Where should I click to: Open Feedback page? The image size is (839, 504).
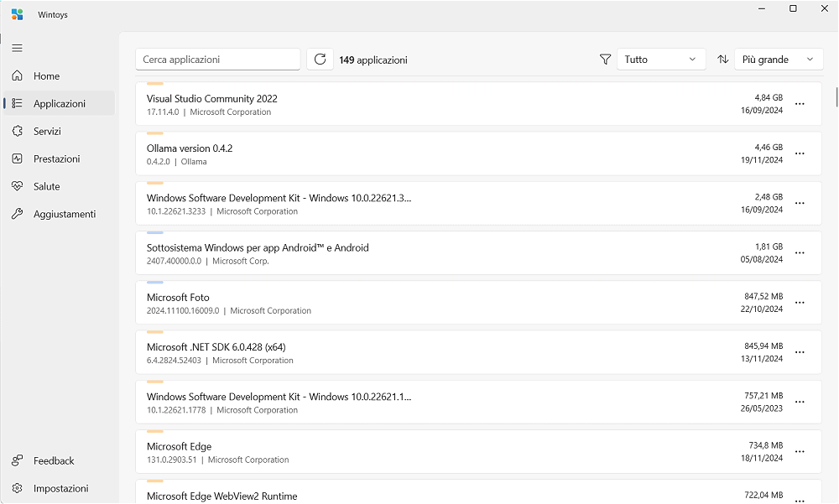pos(59,460)
